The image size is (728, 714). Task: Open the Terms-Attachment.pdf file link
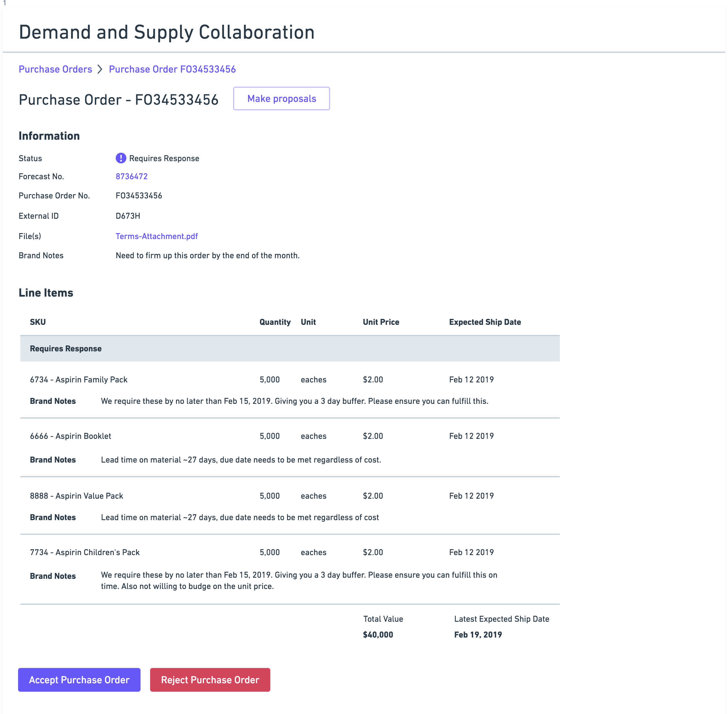tap(157, 236)
